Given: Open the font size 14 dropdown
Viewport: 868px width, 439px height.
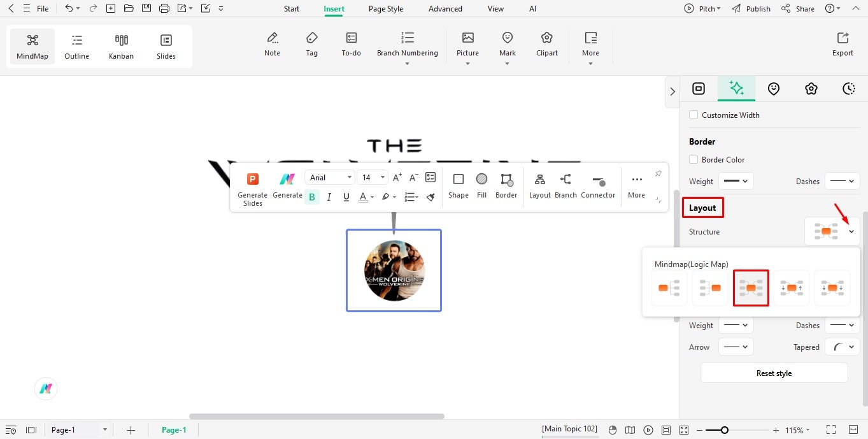Looking at the screenshot, I should (373, 177).
